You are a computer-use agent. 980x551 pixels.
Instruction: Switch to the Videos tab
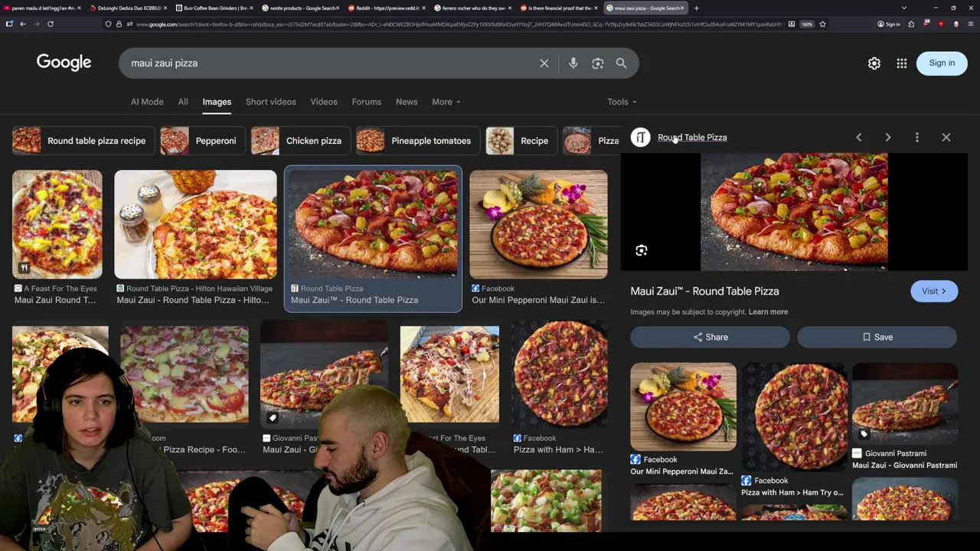[x=324, y=102]
